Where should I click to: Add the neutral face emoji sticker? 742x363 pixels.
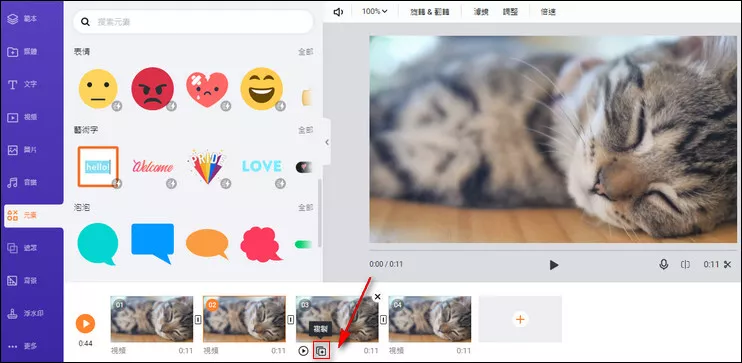98,89
